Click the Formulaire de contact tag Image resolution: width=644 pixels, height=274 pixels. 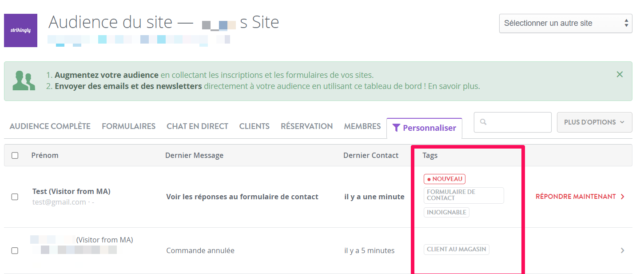pos(464,195)
